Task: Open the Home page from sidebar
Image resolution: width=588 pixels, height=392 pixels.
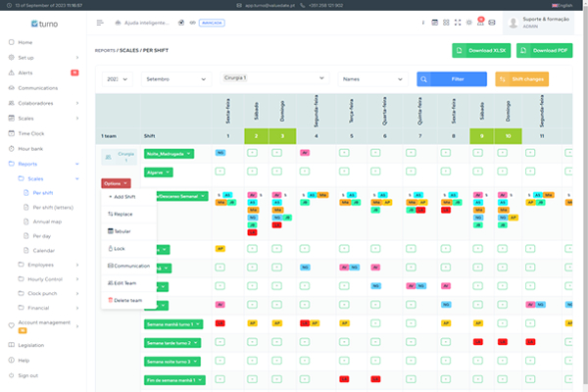Action: (x=24, y=42)
